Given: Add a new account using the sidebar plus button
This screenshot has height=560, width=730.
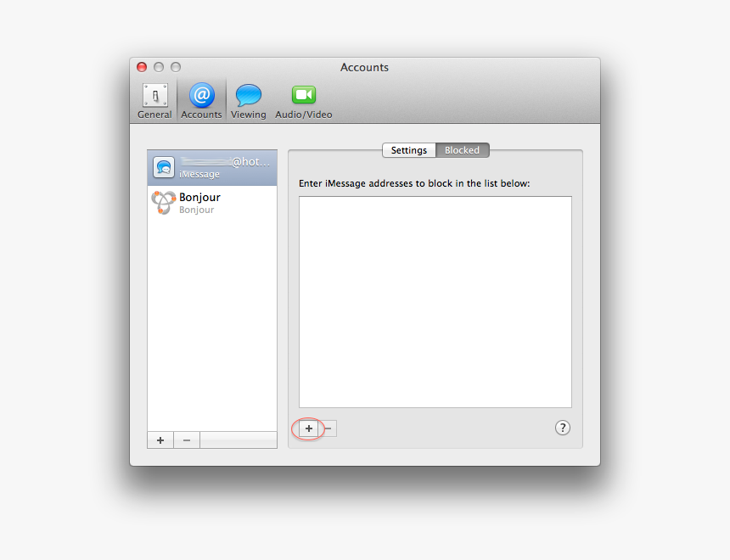Looking at the screenshot, I should 160,440.
